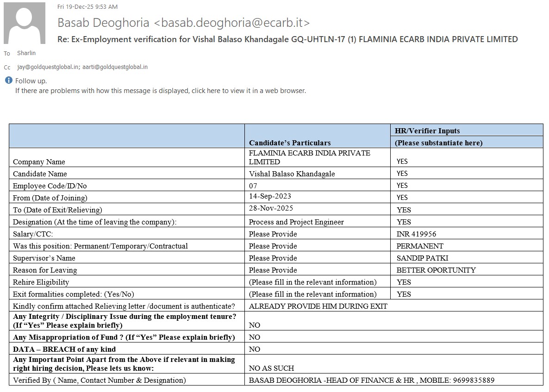This screenshot has width=549, height=392.
Task: Click the joining date 14-Sep-2023 cell
Action: coord(270,197)
